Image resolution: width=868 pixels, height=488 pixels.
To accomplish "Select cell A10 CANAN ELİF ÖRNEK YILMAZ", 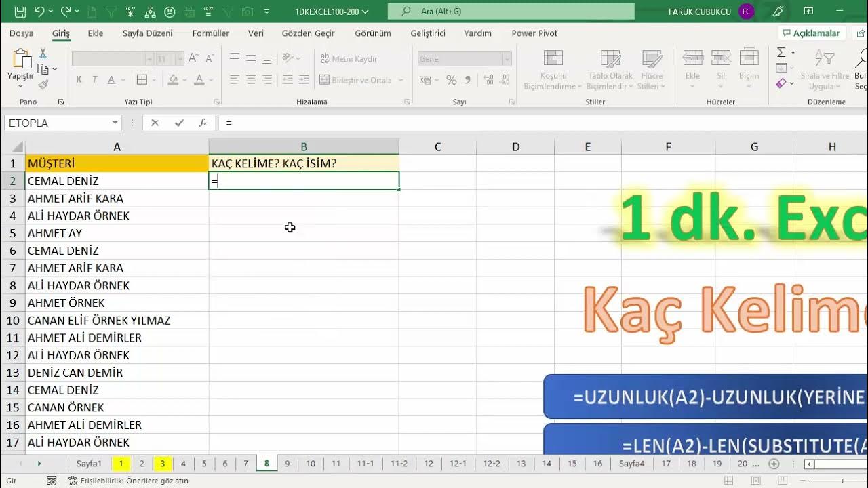I will click(x=117, y=321).
